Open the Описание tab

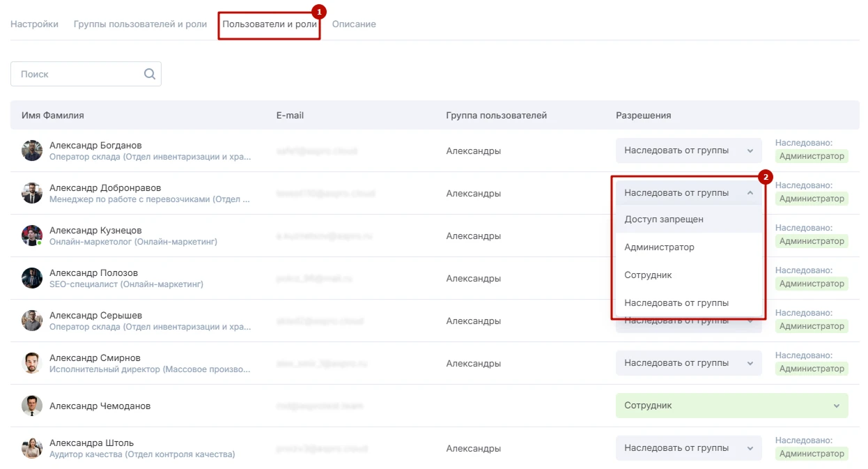354,24
